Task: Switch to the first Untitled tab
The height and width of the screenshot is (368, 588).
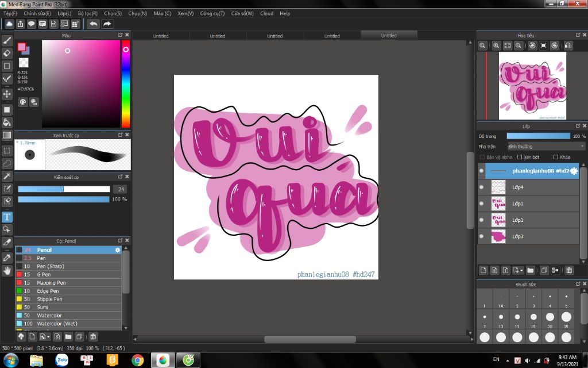Action: (161, 36)
